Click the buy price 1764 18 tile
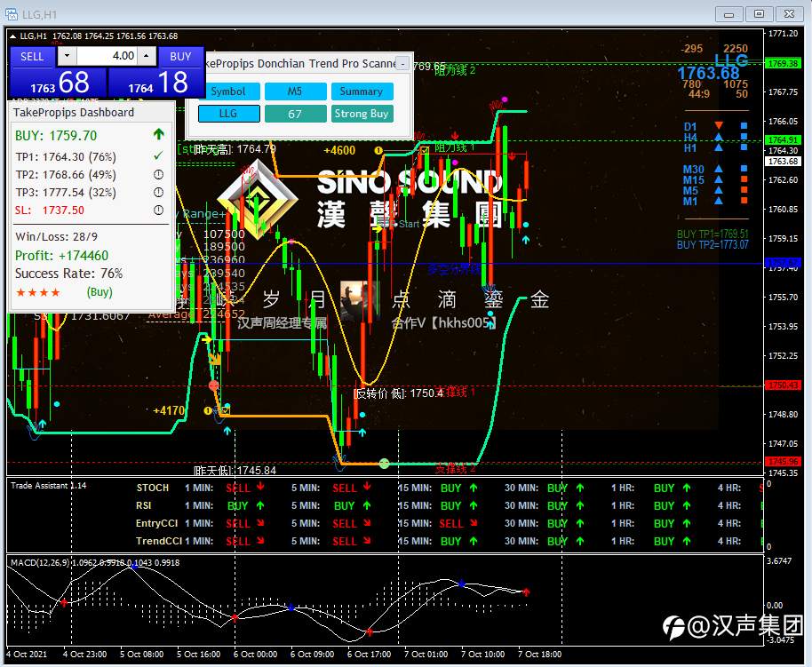The width and height of the screenshot is (812, 667). pos(155,83)
